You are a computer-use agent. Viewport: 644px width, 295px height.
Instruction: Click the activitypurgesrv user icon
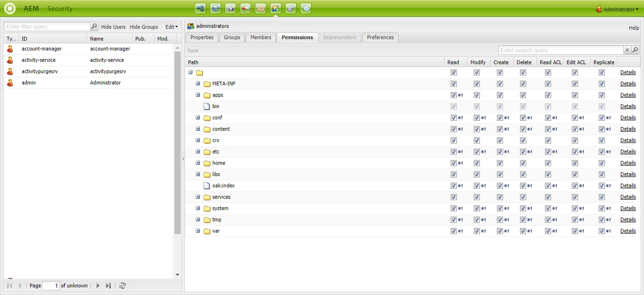click(x=10, y=71)
